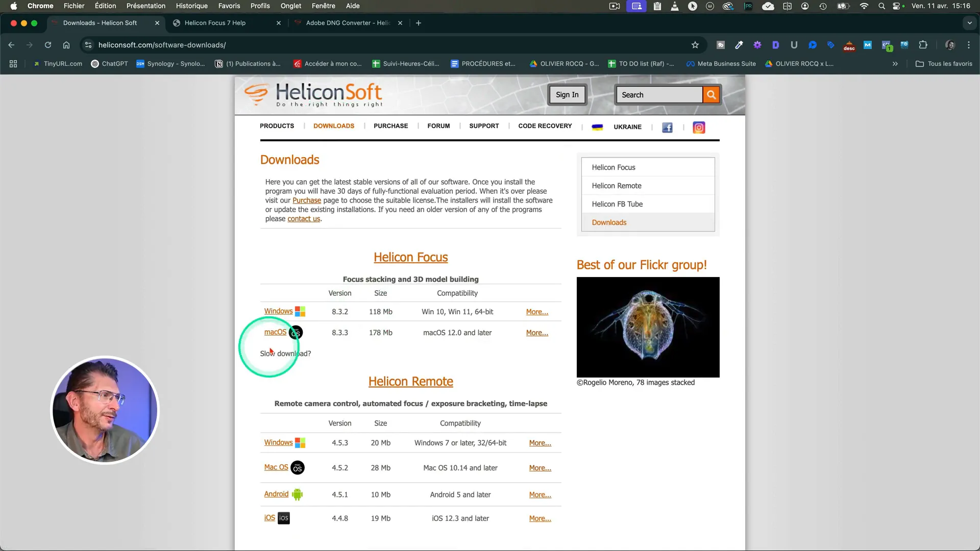Click the UKRAINE nav label
This screenshot has height=551, width=980.
pos(627,127)
